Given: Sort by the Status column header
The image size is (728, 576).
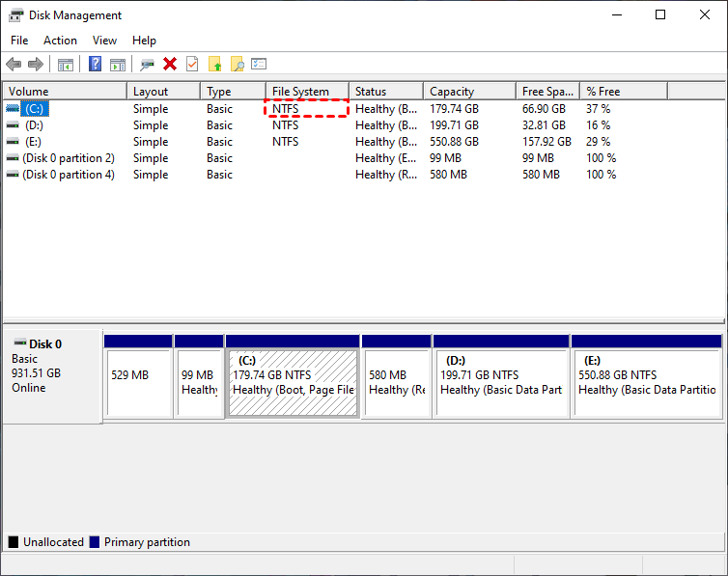Looking at the screenshot, I should click(x=386, y=92).
